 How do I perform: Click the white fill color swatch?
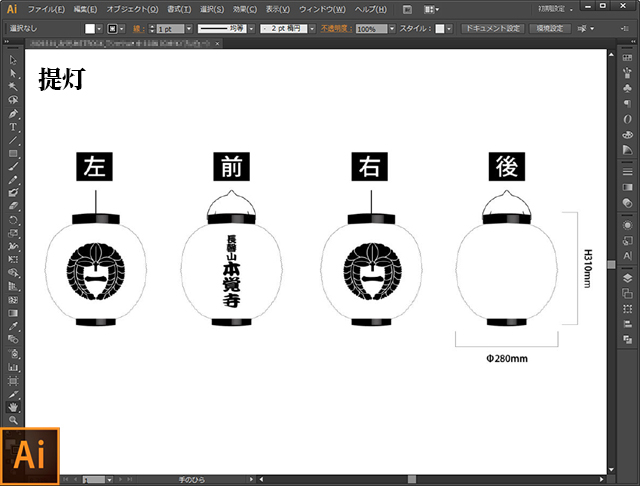point(90,29)
